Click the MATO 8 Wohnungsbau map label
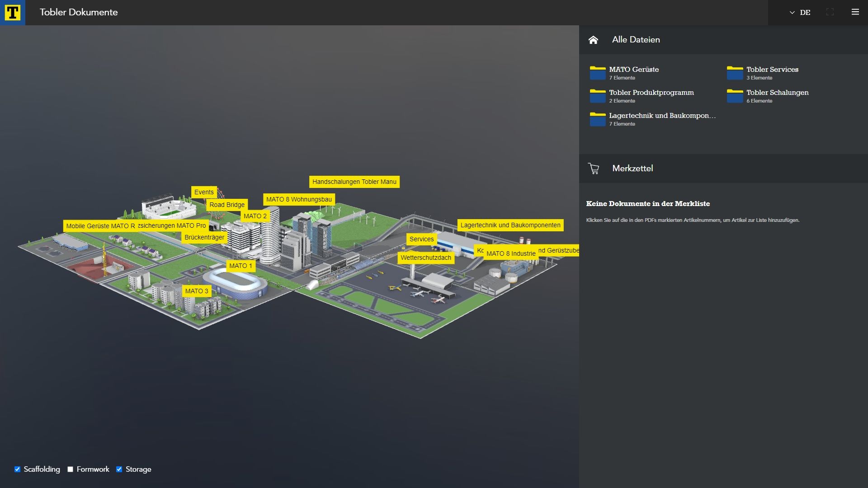 [x=298, y=199]
